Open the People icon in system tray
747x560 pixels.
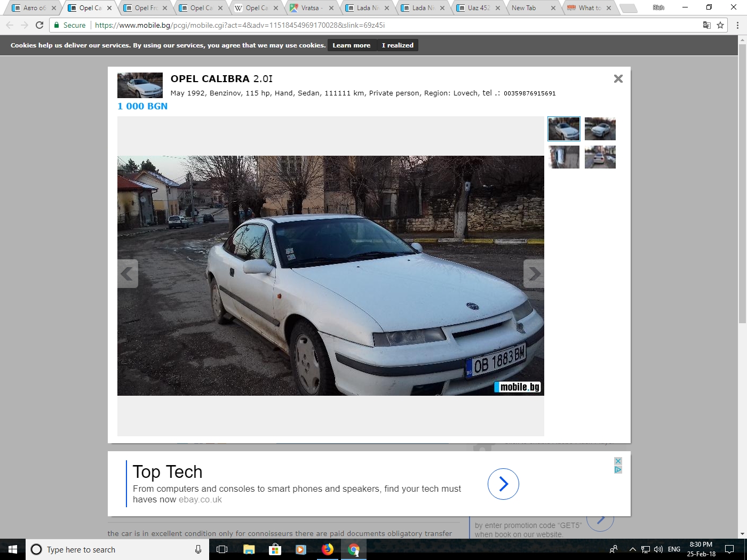point(614,549)
